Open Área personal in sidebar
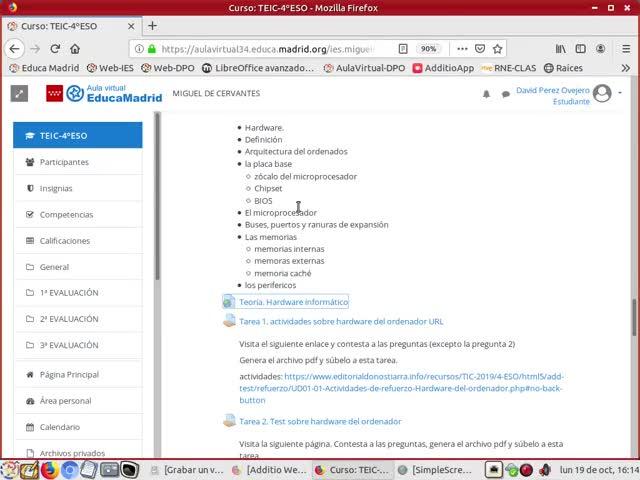The height and width of the screenshot is (480, 640). point(78,401)
